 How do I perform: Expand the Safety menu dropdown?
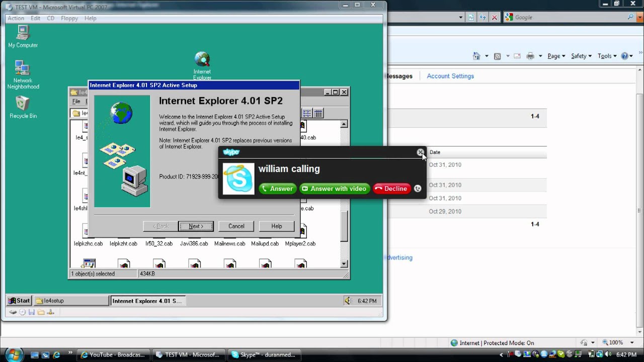pyautogui.click(x=581, y=56)
